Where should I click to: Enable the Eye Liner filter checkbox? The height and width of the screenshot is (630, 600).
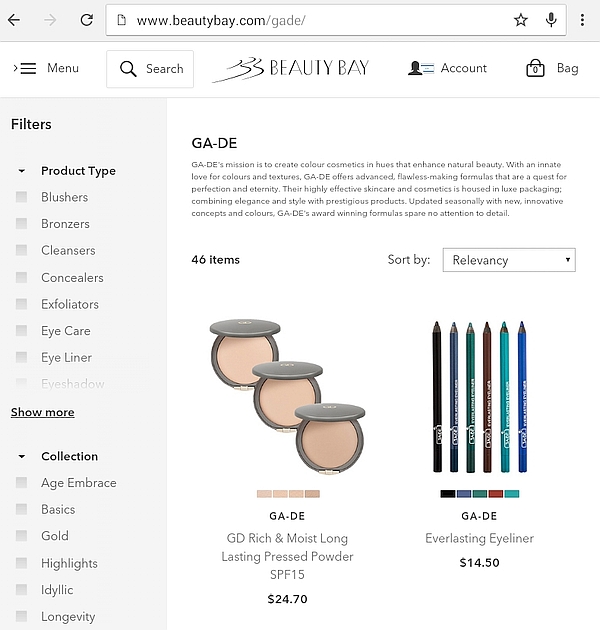(21, 357)
